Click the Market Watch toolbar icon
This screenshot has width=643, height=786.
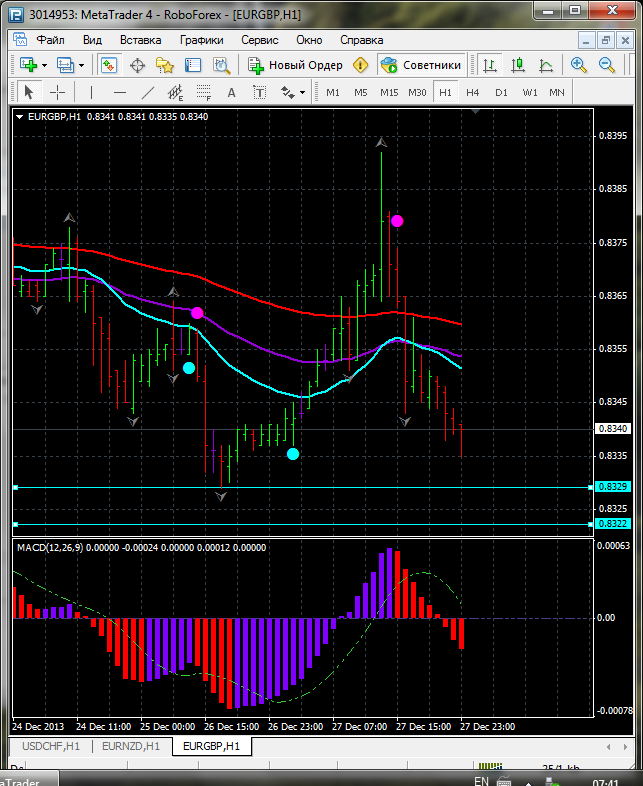click(109, 65)
